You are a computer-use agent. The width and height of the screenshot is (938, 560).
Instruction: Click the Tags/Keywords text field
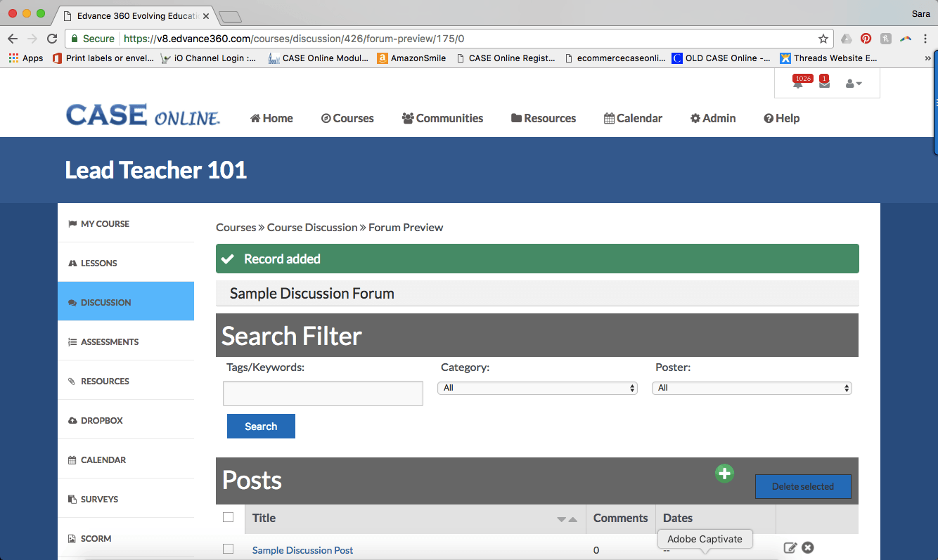tap(323, 393)
